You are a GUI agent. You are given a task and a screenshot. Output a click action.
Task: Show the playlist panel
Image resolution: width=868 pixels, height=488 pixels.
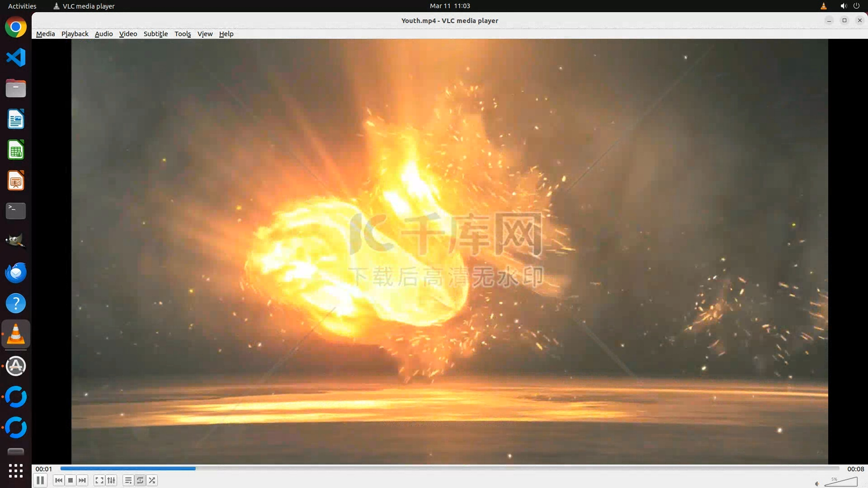pos(128,480)
